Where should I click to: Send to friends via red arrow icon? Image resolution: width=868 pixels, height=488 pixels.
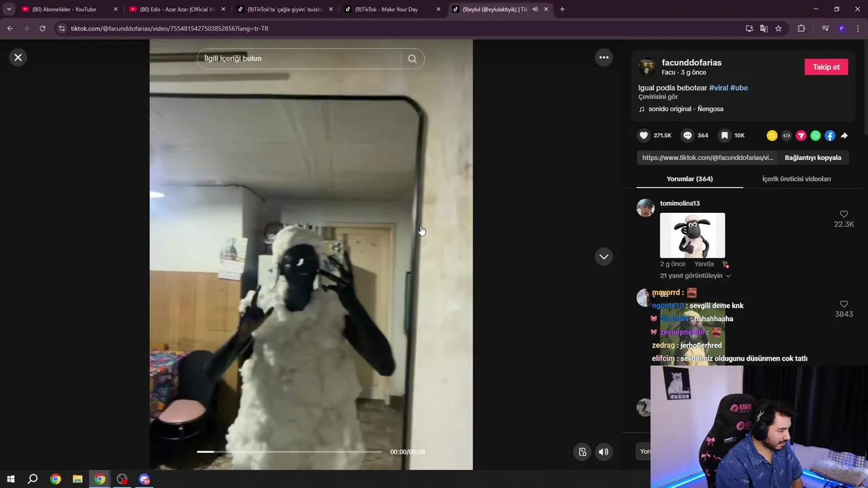(801, 136)
